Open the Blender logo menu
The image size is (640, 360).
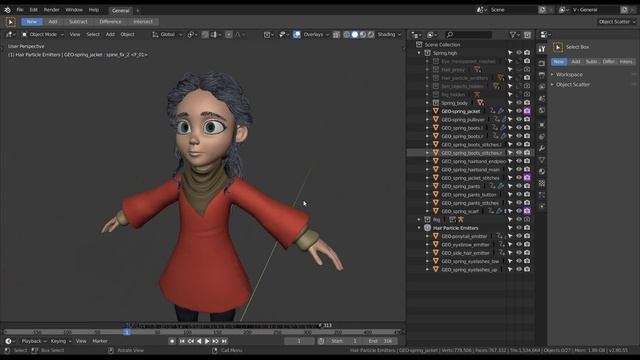(x=7, y=10)
